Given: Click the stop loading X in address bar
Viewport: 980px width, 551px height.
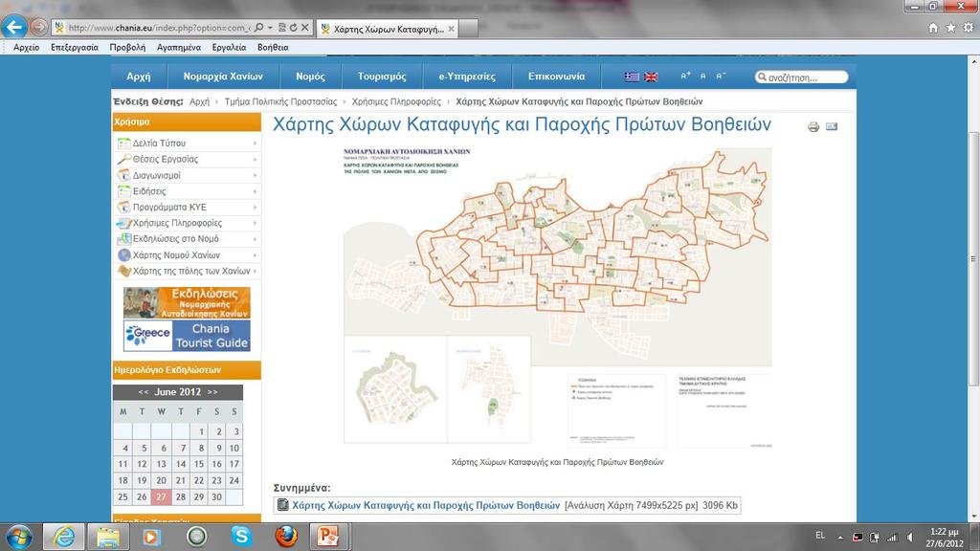Looking at the screenshot, I should (304, 28).
